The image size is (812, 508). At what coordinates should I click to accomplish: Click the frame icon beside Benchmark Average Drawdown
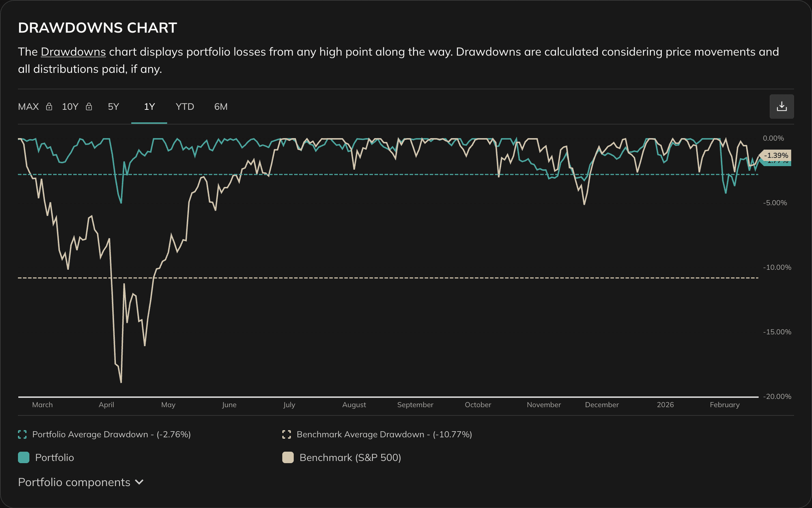click(x=287, y=434)
